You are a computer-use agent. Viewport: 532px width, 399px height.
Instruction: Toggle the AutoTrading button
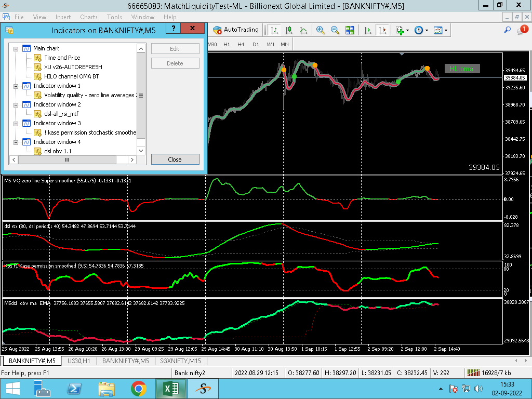coord(236,30)
